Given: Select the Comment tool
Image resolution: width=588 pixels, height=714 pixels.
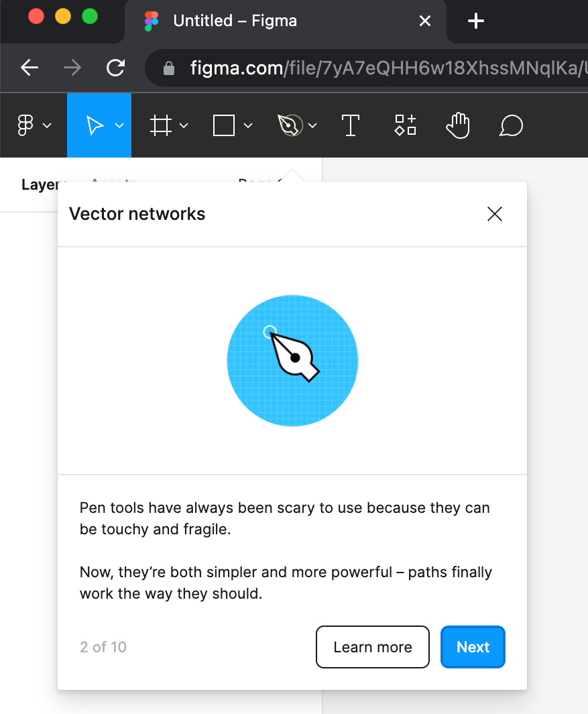Looking at the screenshot, I should pyautogui.click(x=511, y=125).
